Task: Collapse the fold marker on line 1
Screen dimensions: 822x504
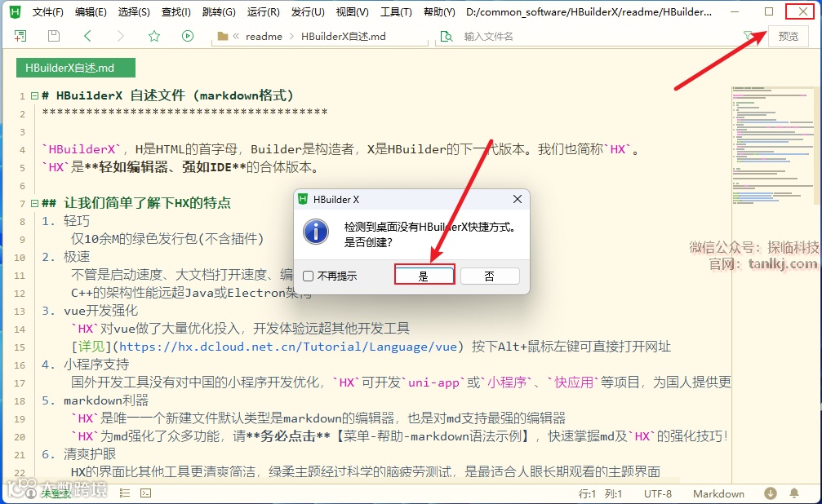Action: click(34, 96)
